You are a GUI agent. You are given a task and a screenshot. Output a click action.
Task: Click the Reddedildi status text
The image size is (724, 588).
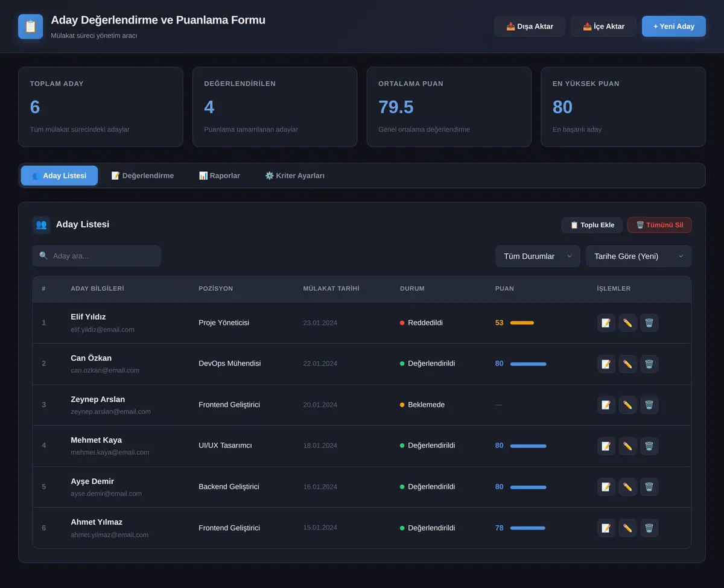[x=425, y=323]
